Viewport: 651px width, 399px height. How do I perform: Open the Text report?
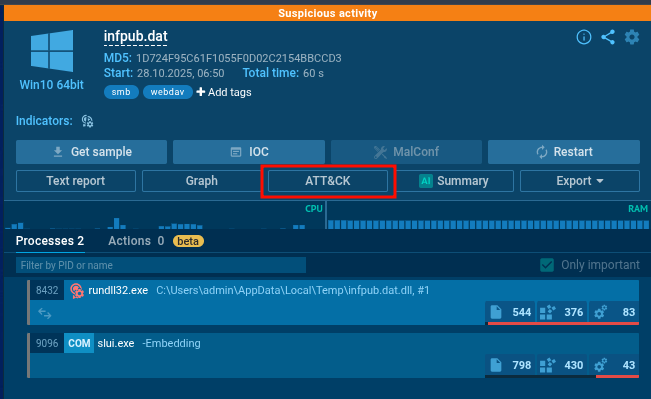(76, 181)
